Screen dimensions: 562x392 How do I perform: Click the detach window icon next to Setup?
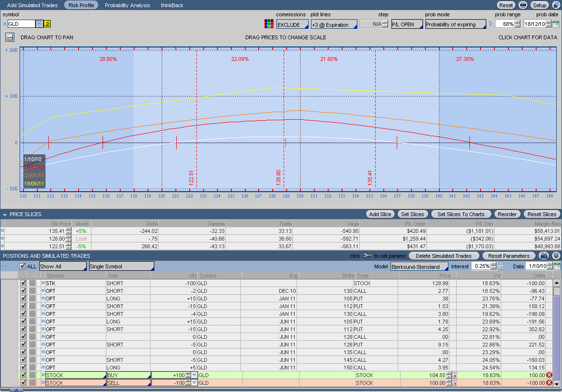click(556, 5)
